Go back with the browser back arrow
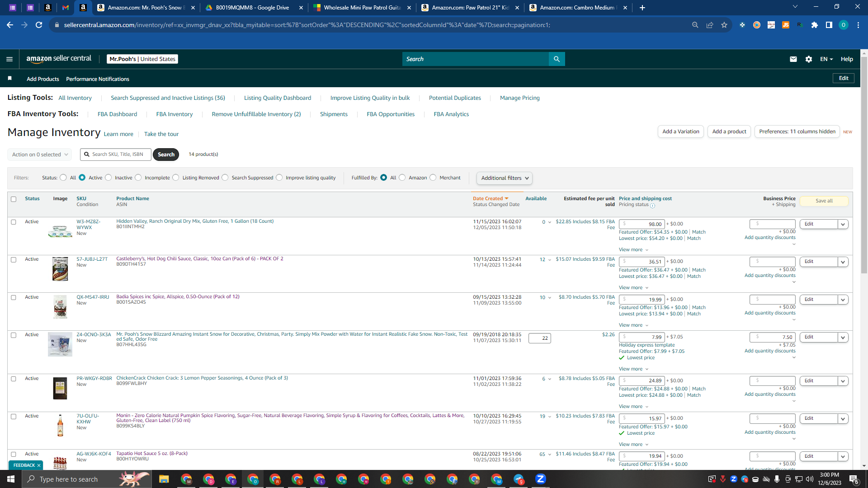Screen dimensions: 868x488 (x=10, y=25)
